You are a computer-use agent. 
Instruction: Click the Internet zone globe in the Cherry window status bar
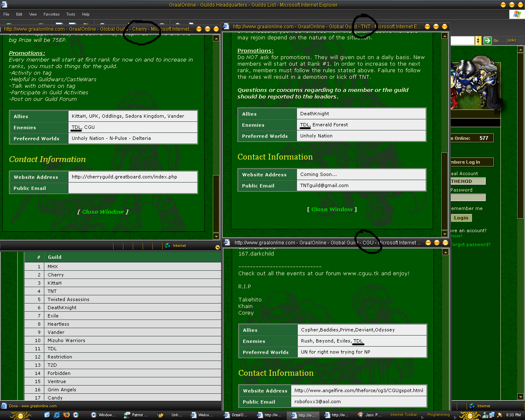(168, 246)
